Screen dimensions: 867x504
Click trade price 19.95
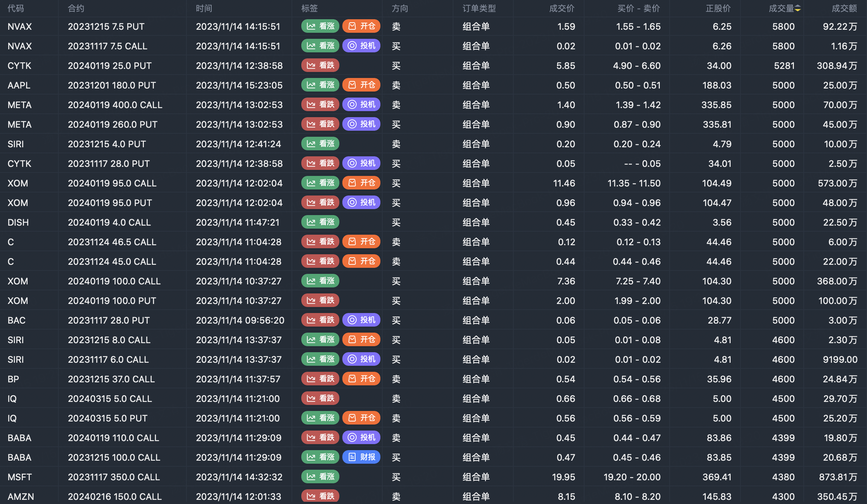(563, 477)
